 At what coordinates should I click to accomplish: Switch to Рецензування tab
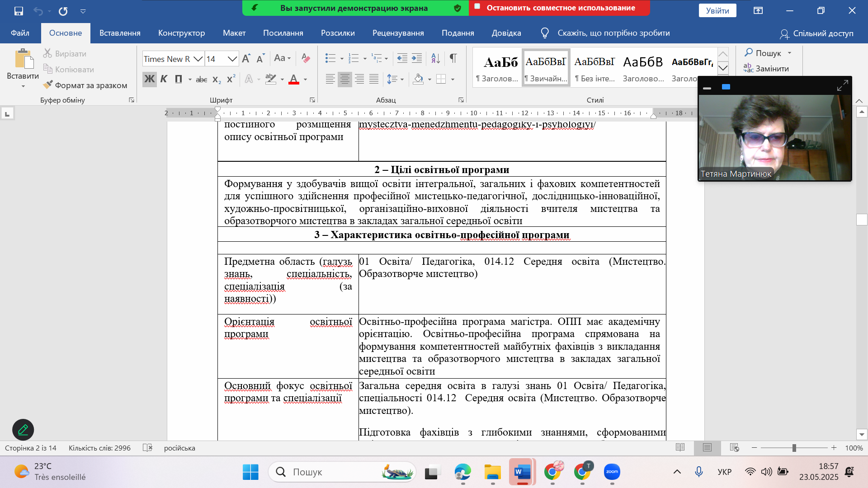click(398, 33)
